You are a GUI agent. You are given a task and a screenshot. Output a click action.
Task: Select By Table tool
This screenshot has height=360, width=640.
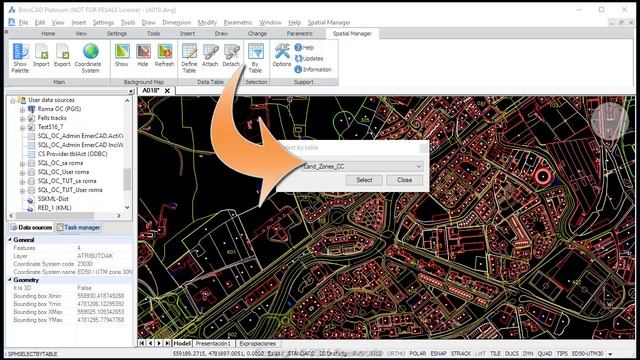coord(256,58)
